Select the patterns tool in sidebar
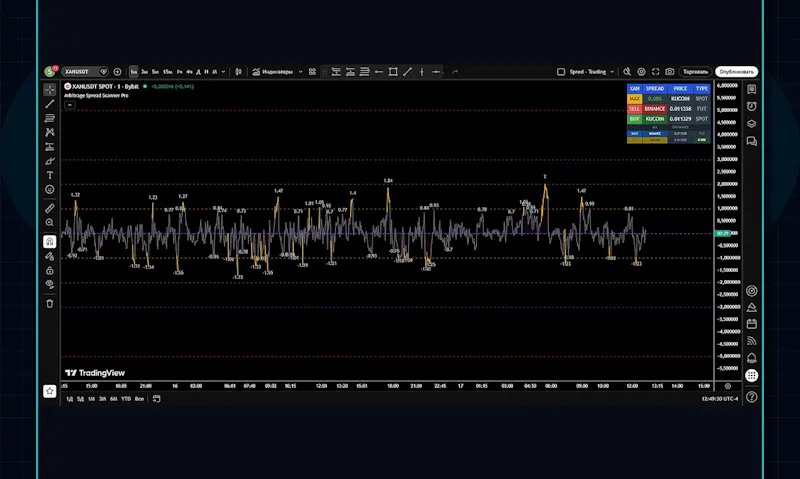 49,133
